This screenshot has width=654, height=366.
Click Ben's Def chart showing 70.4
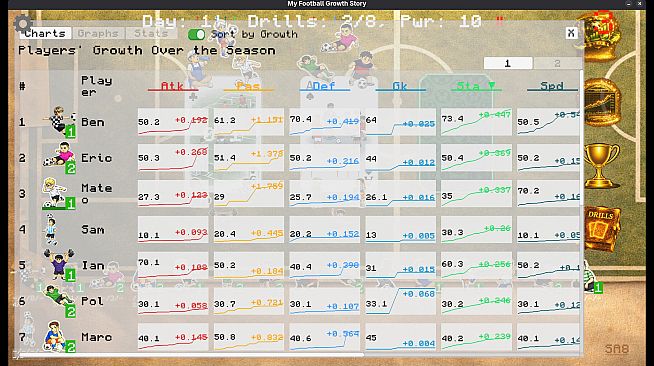tap(324, 122)
